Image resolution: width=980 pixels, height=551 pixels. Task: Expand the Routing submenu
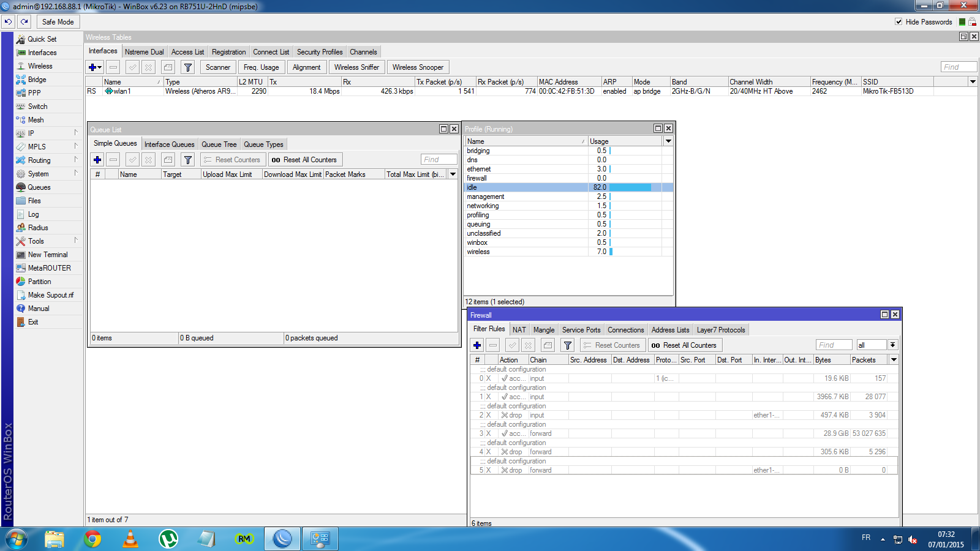click(76, 160)
